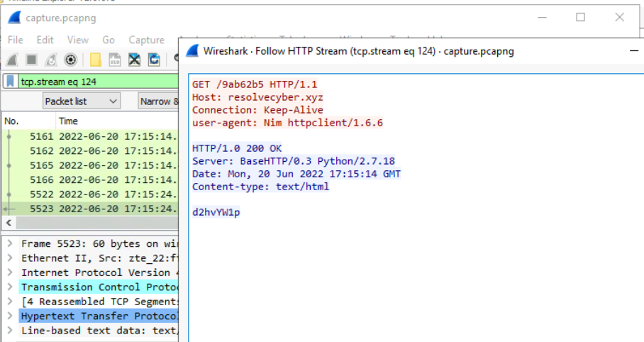Screen dimensions: 644x342
Task: Save the capture file via toolbar icon
Action: [114, 60]
